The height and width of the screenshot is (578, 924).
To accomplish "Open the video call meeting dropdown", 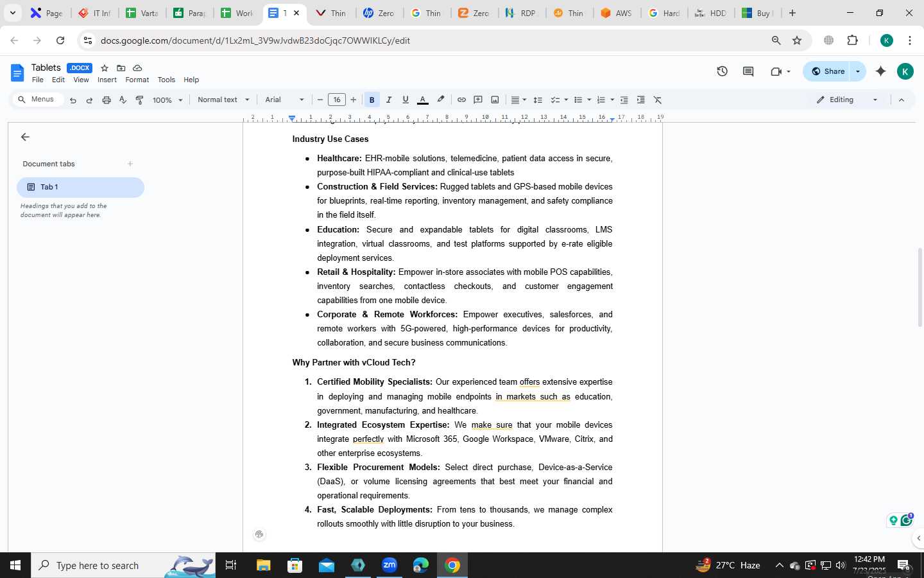I will click(780, 71).
